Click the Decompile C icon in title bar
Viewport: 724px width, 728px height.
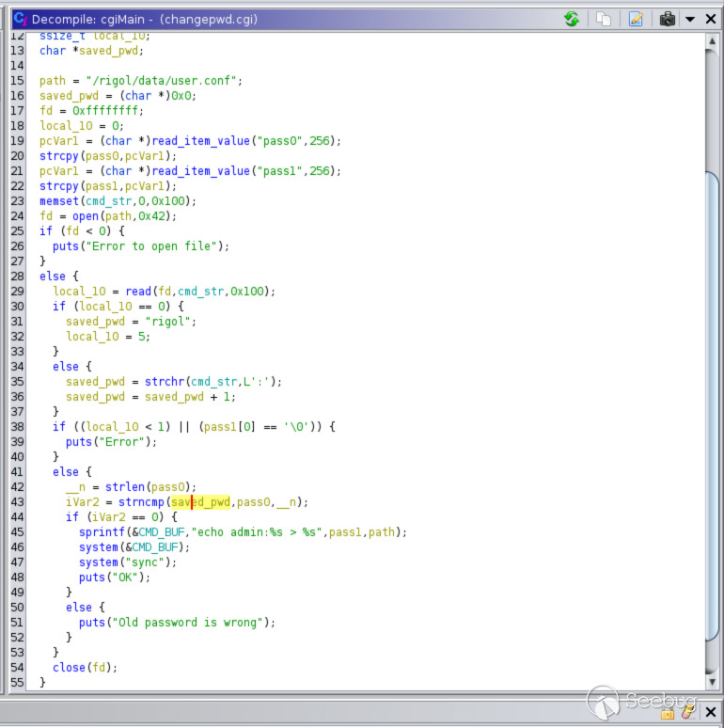(21, 19)
